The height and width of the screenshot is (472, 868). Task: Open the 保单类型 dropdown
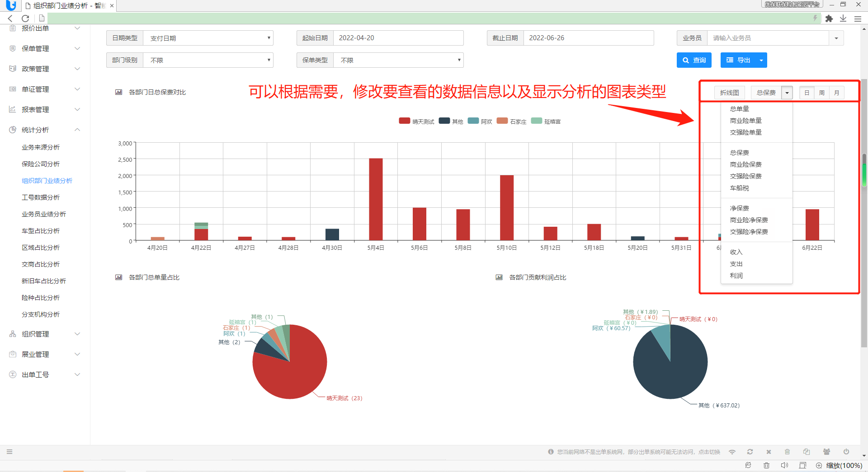click(398, 60)
